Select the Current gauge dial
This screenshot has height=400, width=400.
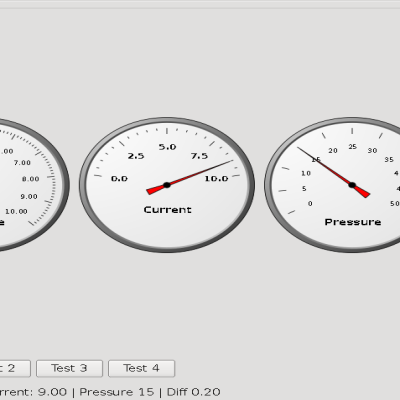tap(167, 185)
